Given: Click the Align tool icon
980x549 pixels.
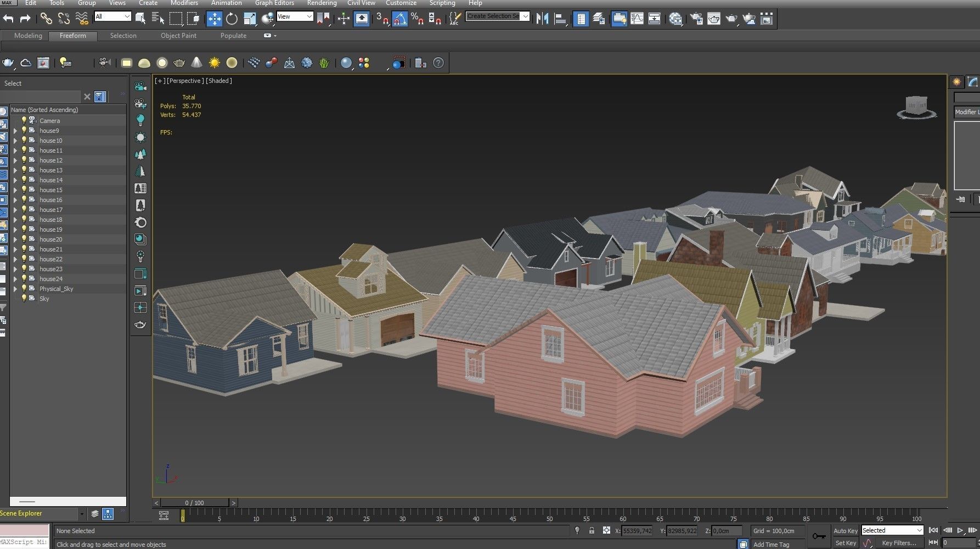Looking at the screenshot, I should point(560,19).
